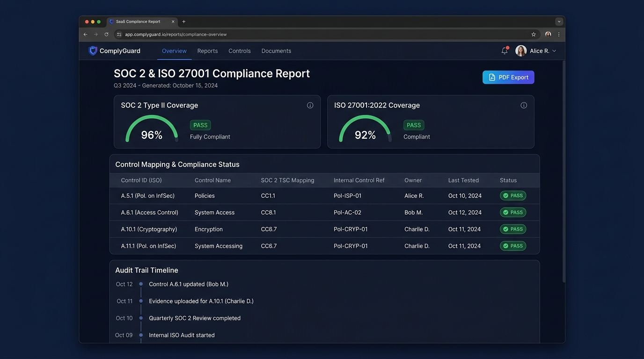Click PASS badge in ISO 27001 coverage card
The image size is (644, 359).
pos(414,125)
